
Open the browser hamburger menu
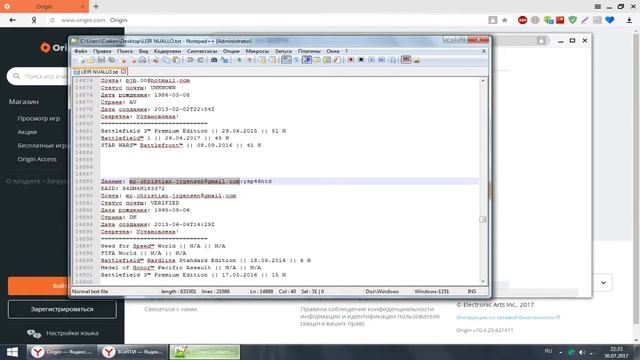click(597, 7)
